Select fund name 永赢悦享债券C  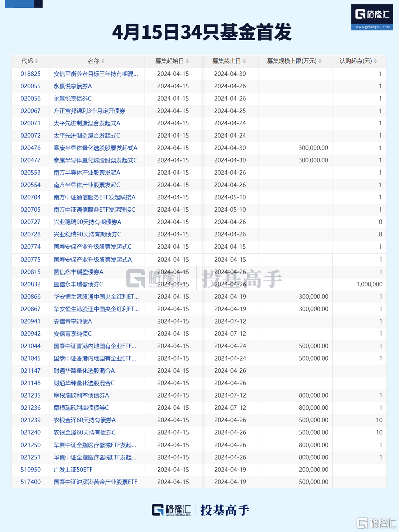coord(73,99)
